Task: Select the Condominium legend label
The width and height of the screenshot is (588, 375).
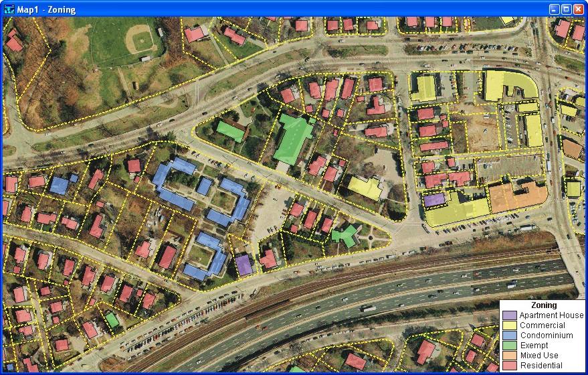Action: click(x=546, y=335)
